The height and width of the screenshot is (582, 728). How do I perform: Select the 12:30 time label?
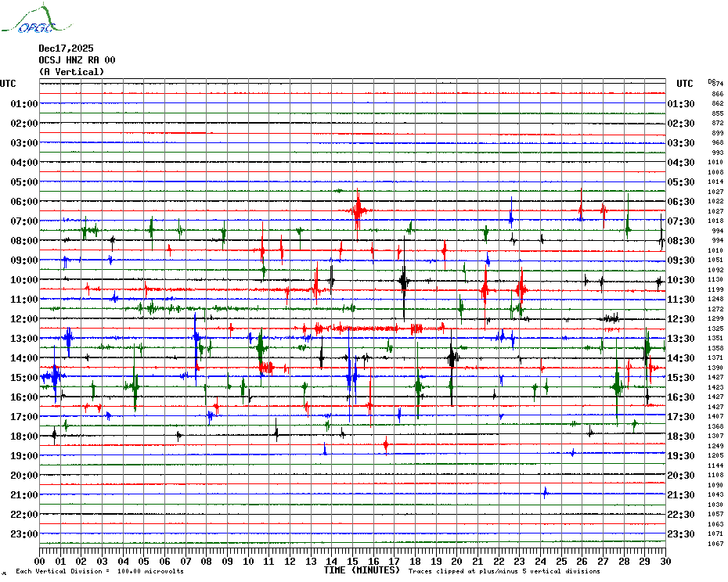(x=681, y=319)
